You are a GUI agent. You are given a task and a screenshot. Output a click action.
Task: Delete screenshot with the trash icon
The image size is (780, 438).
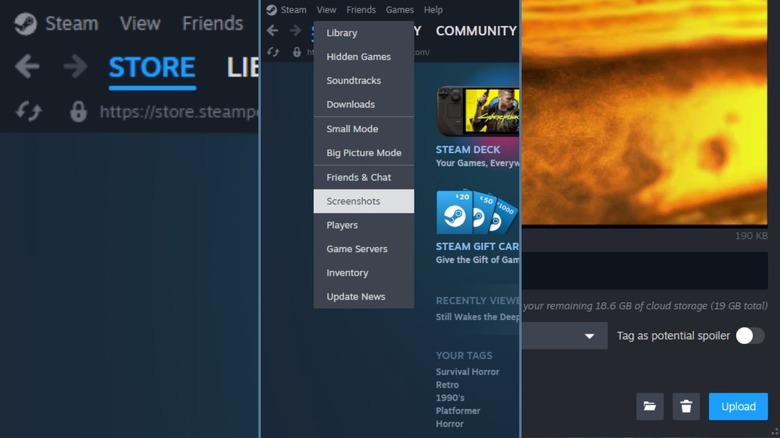click(x=686, y=406)
